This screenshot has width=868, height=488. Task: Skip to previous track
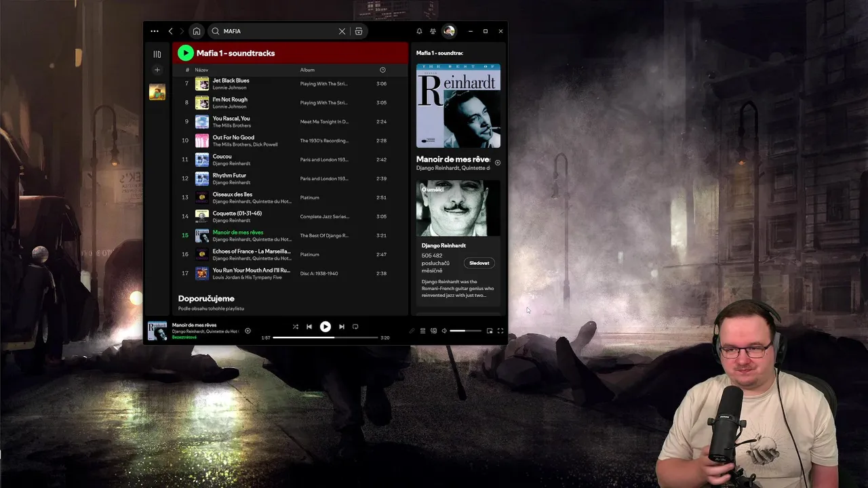point(309,327)
